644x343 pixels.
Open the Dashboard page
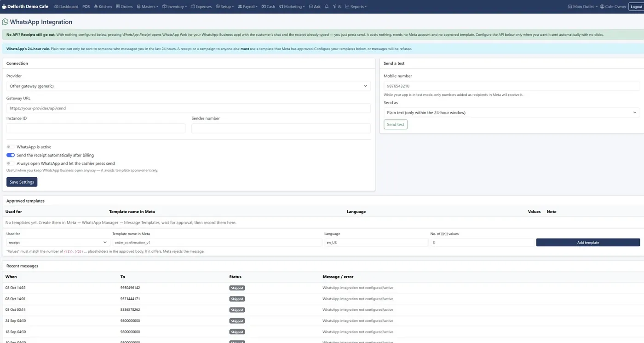[x=66, y=7]
